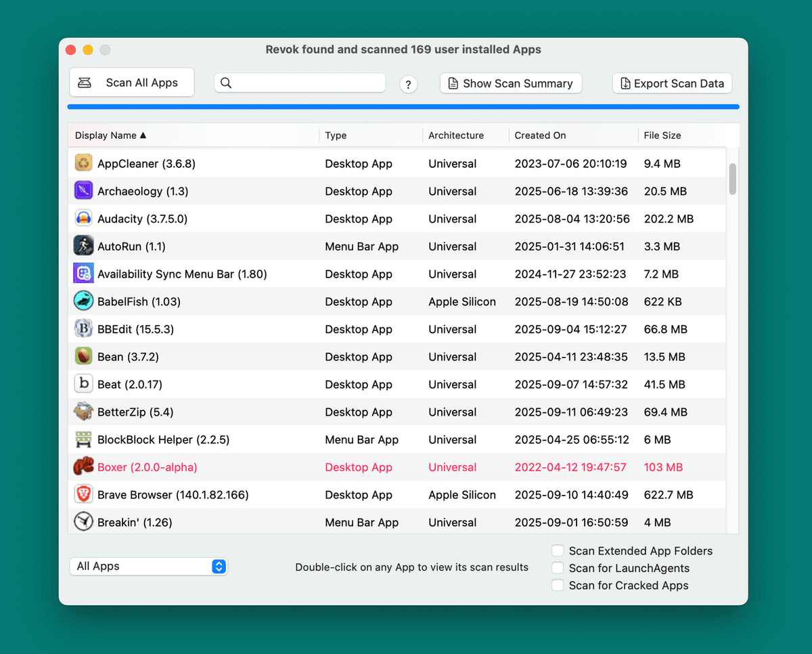Click the Export Scan Data button

(x=672, y=83)
